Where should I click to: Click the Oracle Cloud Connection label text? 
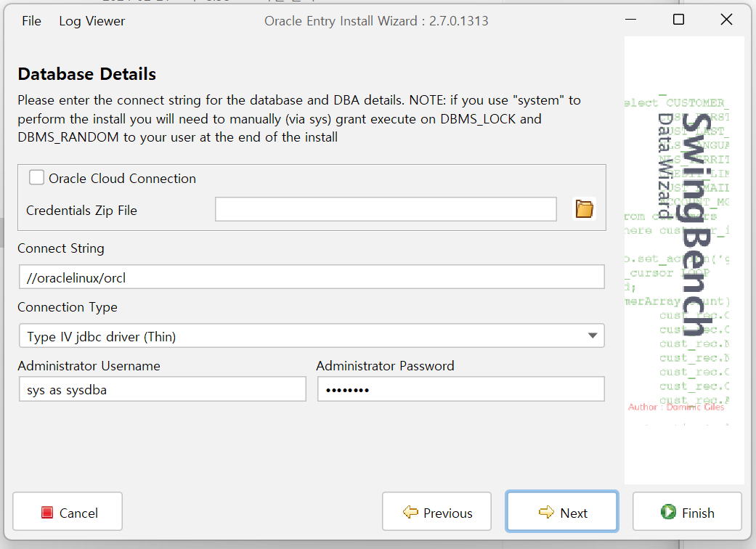(x=123, y=179)
